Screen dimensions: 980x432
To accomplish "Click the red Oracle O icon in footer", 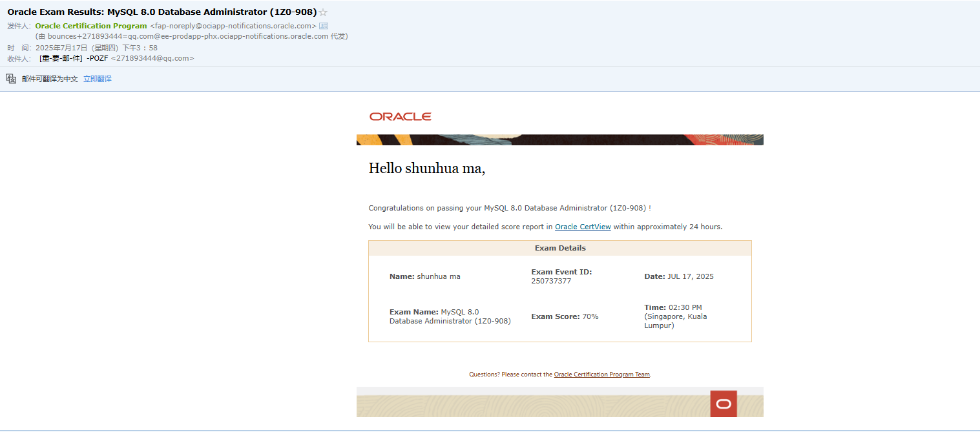I will [x=724, y=404].
